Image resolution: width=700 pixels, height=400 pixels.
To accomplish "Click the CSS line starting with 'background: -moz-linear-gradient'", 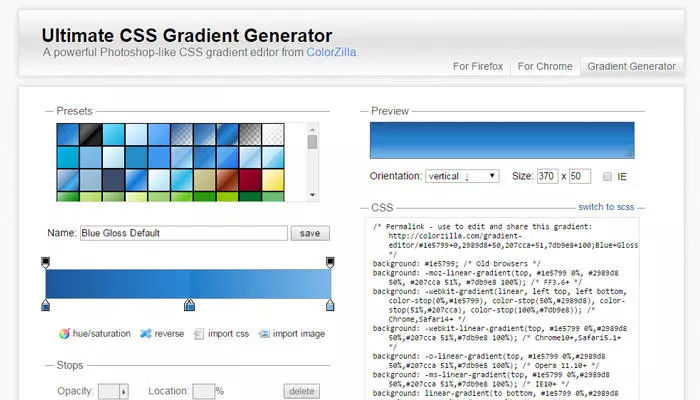I will pos(496,277).
